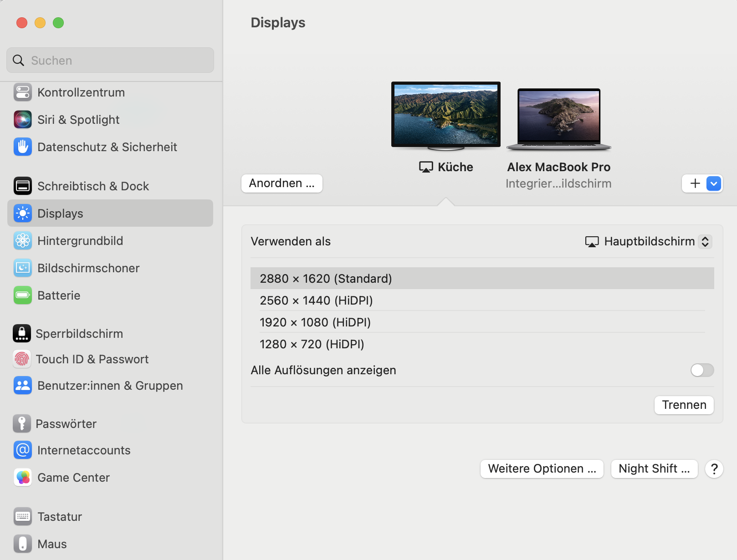Enable Alle Auflösungen anzeigen toggle
Screen dimensions: 737x560
[702, 370]
